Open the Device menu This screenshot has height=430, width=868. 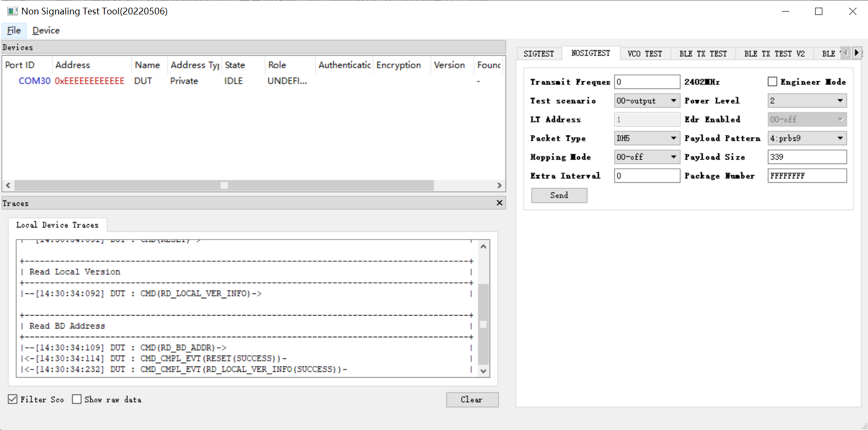pyautogui.click(x=46, y=30)
